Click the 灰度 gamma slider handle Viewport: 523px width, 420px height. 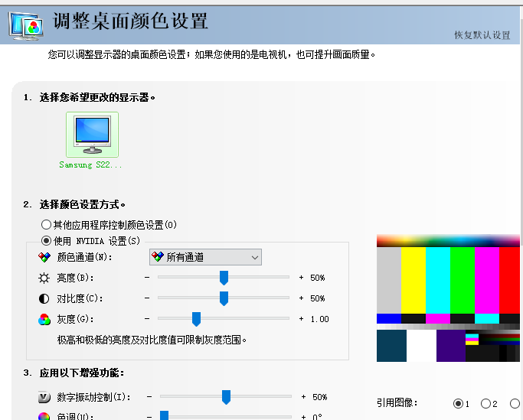[x=196, y=319]
